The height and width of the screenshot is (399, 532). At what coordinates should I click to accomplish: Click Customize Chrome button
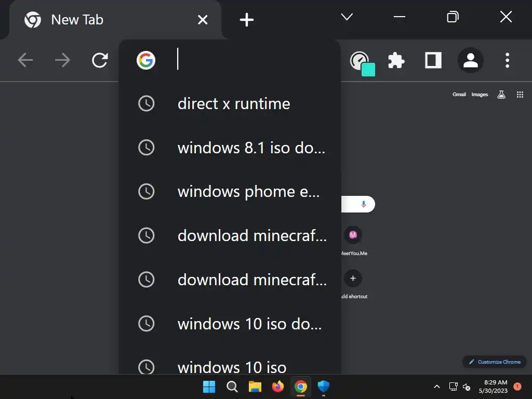coord(495,362)
